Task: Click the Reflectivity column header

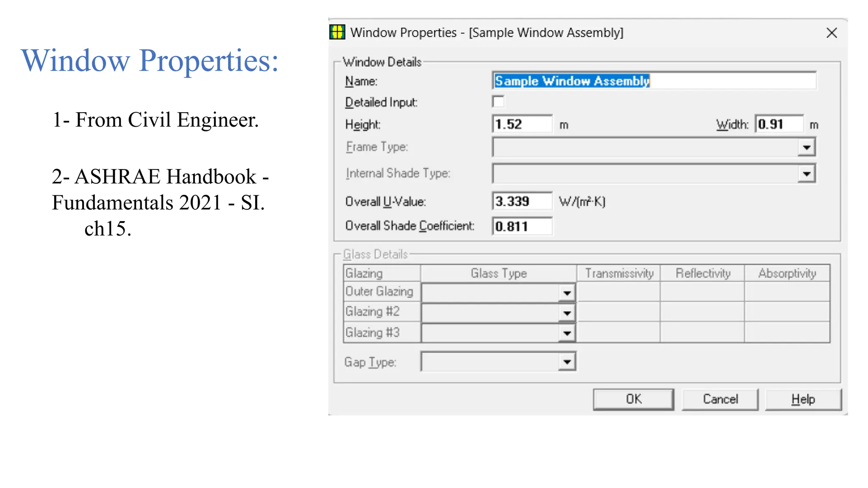Action: point(703,273)
